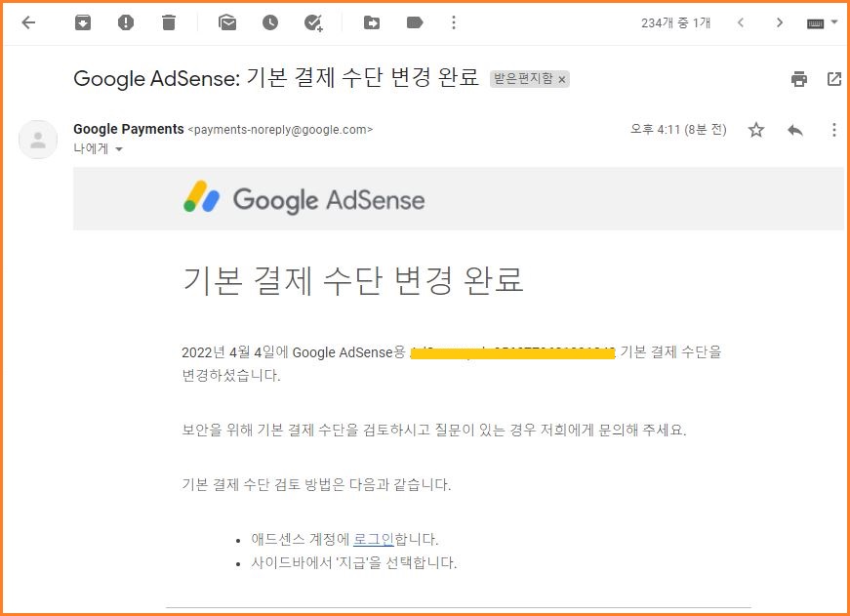Click text 2022년 4월 4일에 Google AdSense용
Viewport: 850px width, 616px height.
tap(294, 352)
